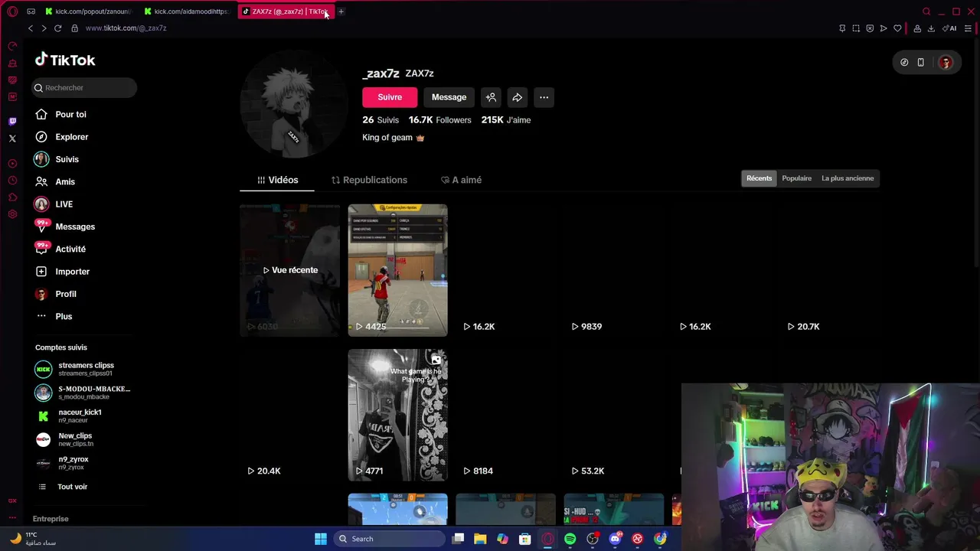Sort videos by La plus ancienne

(848, 178)
